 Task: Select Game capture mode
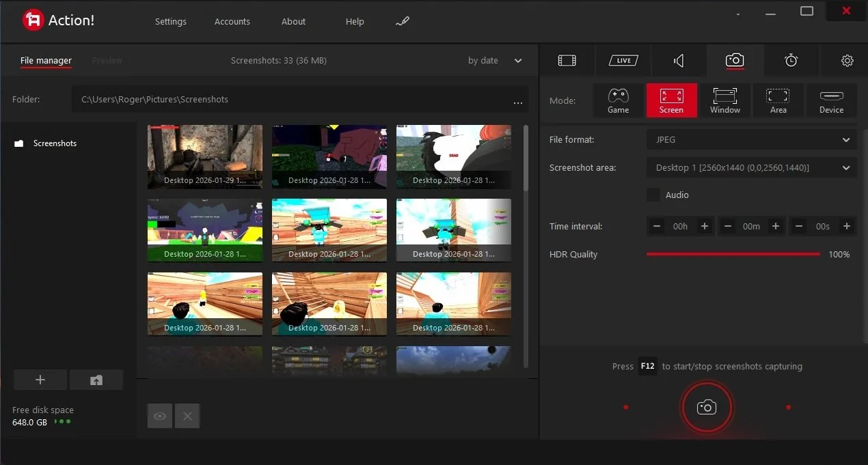point(618,100)
